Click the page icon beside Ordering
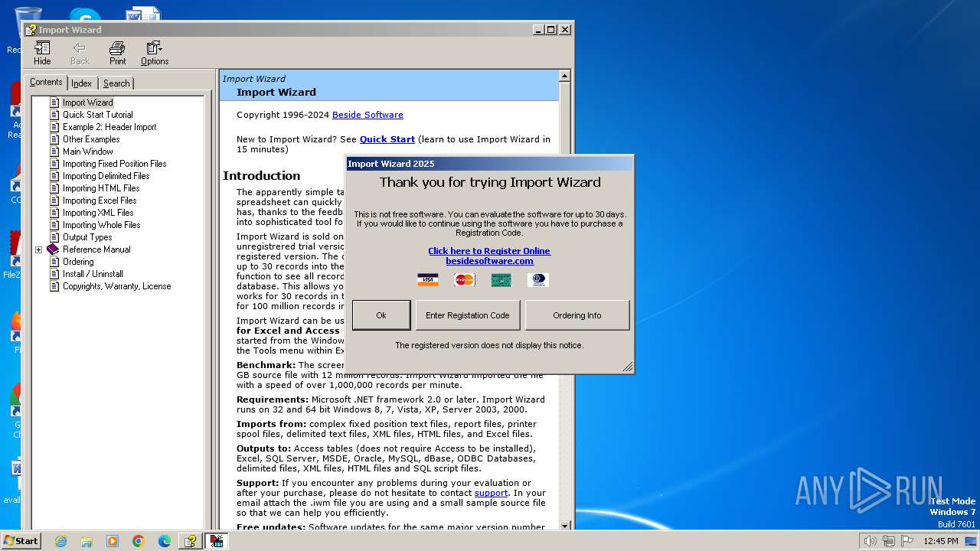The image size is (980, 551). [x=54, y=262]
